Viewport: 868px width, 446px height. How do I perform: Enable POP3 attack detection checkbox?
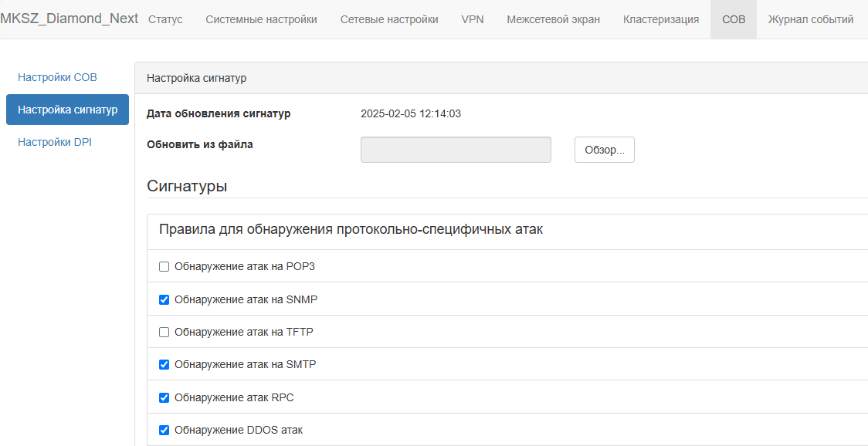(x=164, y=267)
